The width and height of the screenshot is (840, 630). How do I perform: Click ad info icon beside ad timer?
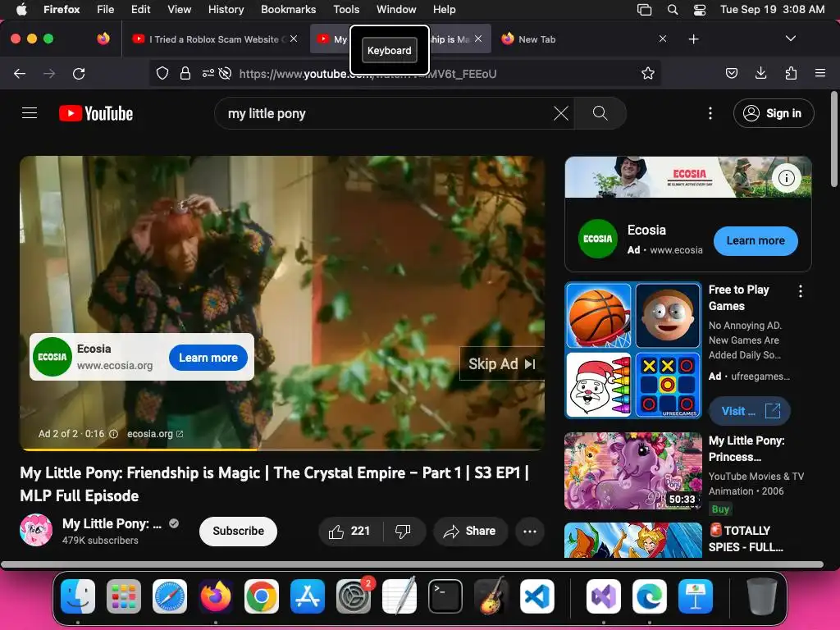click(113, 434)
